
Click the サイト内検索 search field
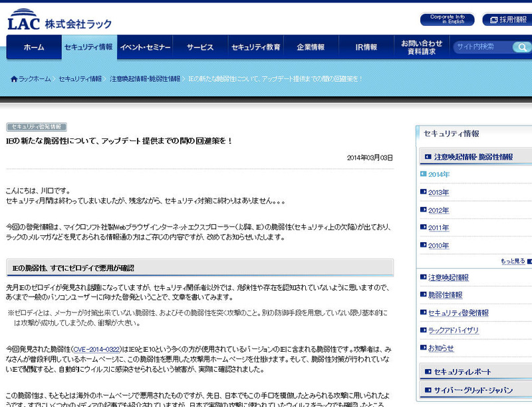(x=483, y=47)
